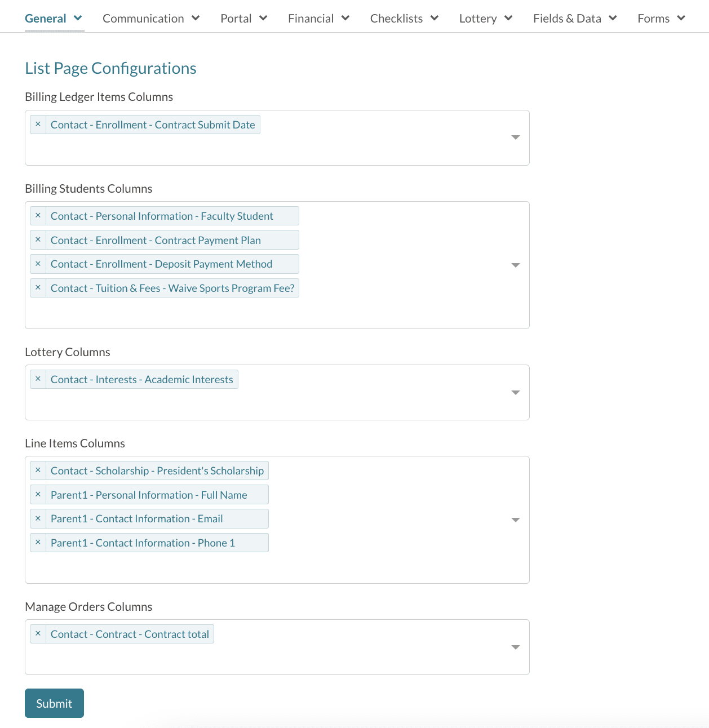Expand the Billing Ledger Items Columns dropdown

pyautogui.click(x=515, y=137)
